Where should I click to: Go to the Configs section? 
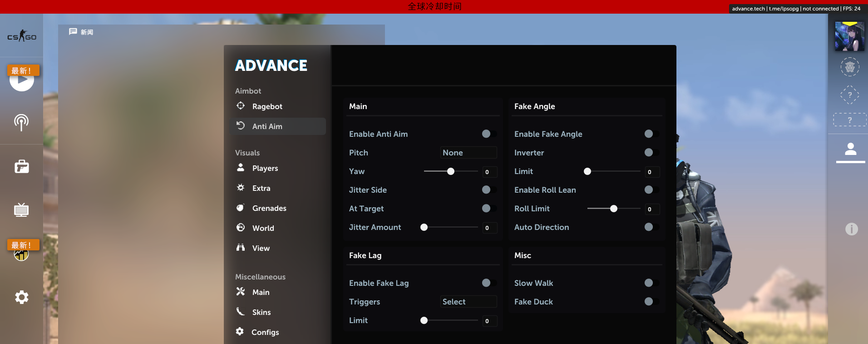click(265, 332)
